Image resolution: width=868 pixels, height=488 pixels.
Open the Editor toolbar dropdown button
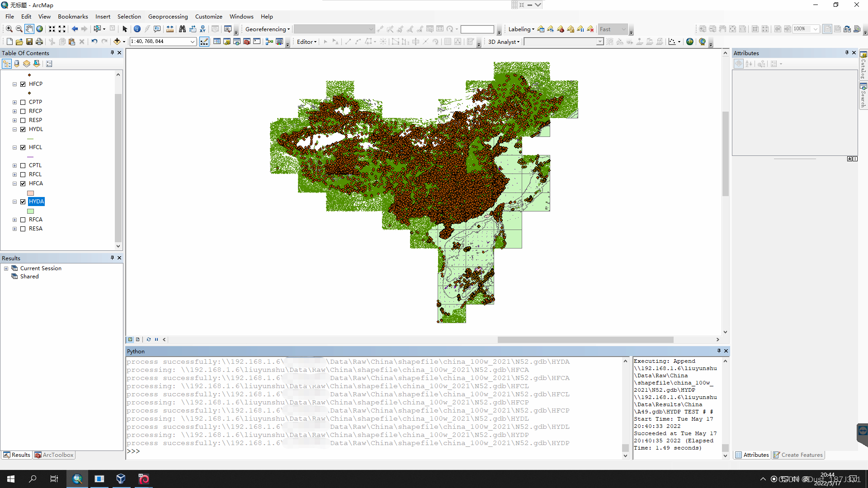307,42
